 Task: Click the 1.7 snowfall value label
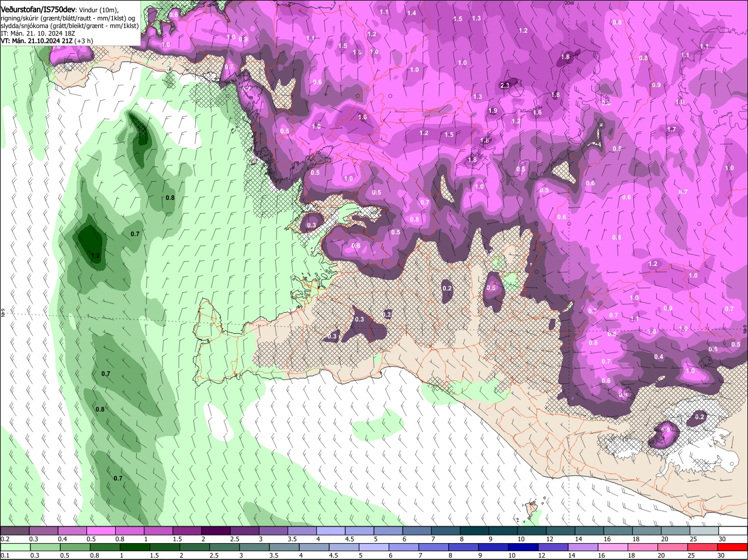[x=671, y=129]
